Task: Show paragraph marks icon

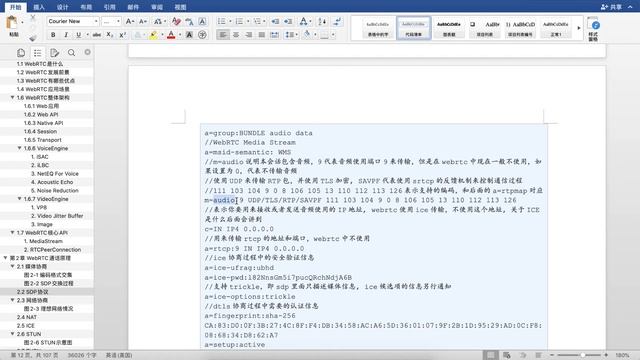Action: tap(337, 21)
